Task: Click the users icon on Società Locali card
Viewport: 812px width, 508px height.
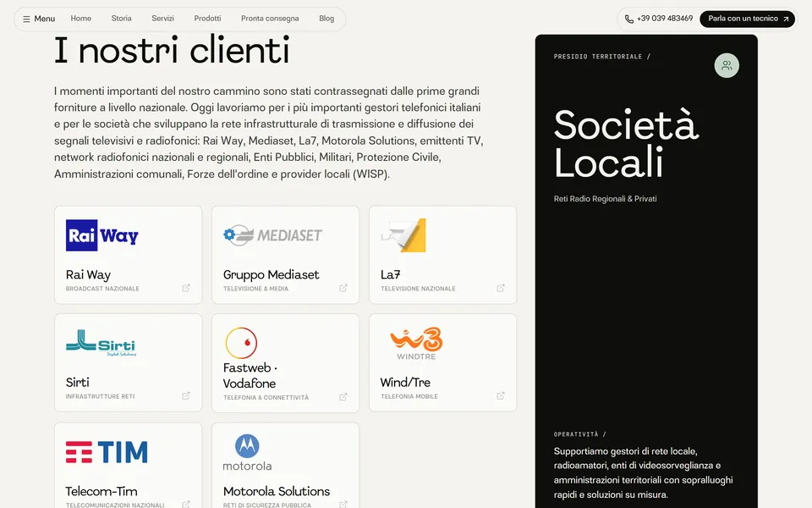Action: click(727, 65)
